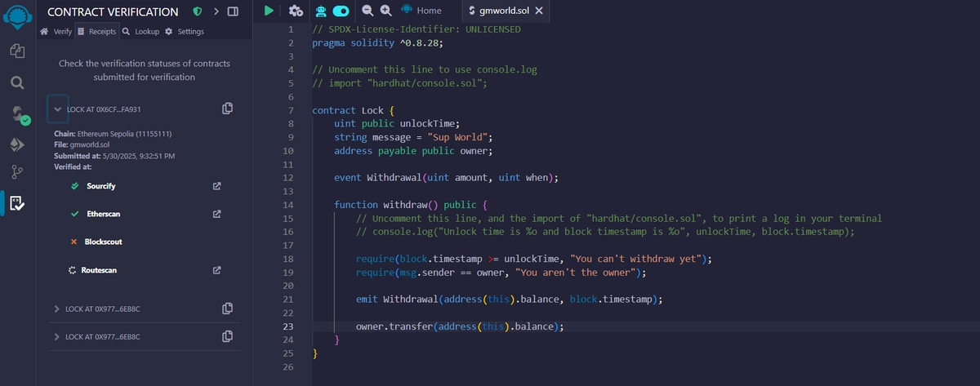Click the event Withdrawal declaration line
The height and width of the screenshot is (386, 980).
(445, 177)
